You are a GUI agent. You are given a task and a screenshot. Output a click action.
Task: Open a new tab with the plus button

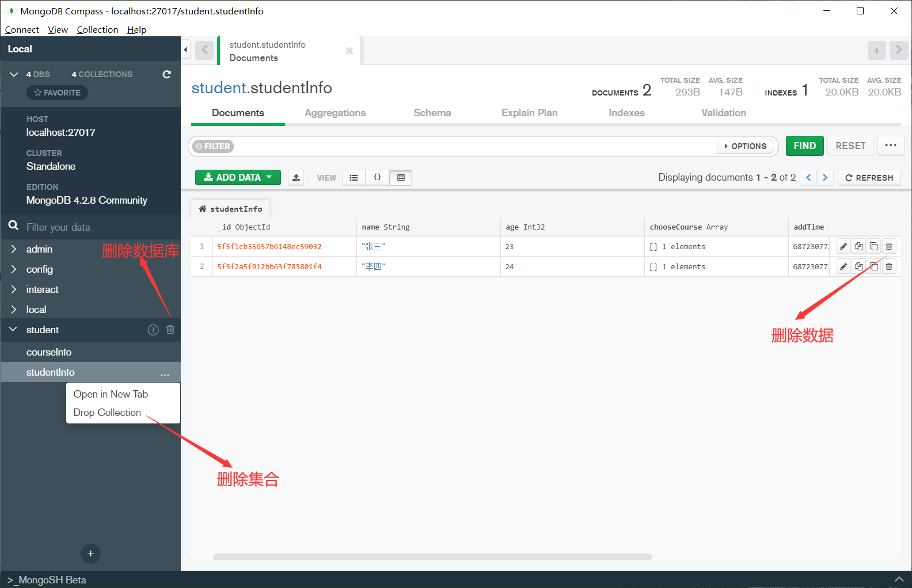[876, 51]
